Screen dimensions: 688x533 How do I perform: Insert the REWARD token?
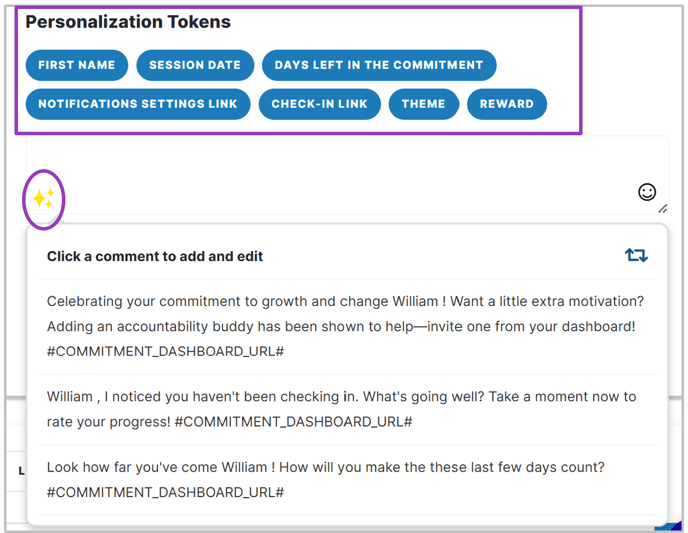(x=507, y=104)
